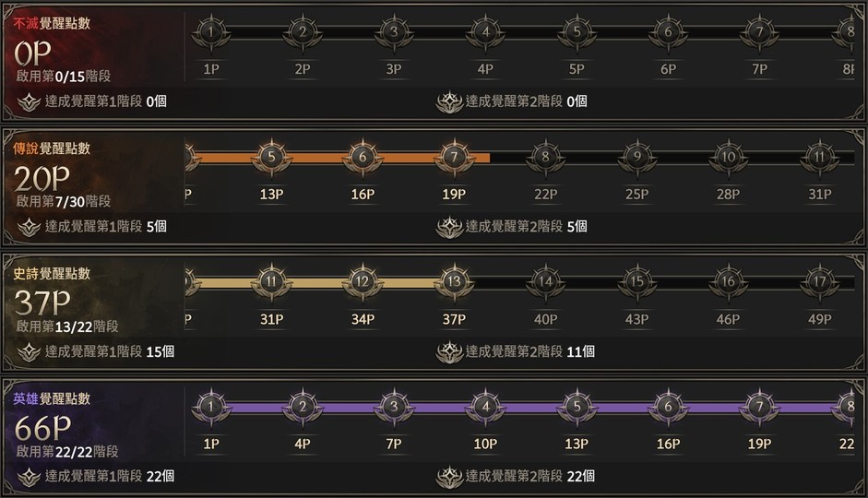
Task: Select stage 16 node at 46P in 史詩 row
Action: (x=729, y=282)
